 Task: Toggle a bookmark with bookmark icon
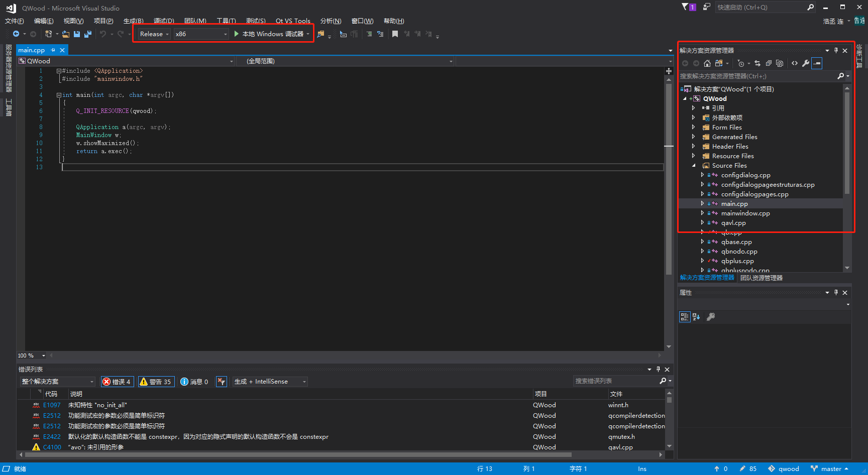click(x=395, y=34)
